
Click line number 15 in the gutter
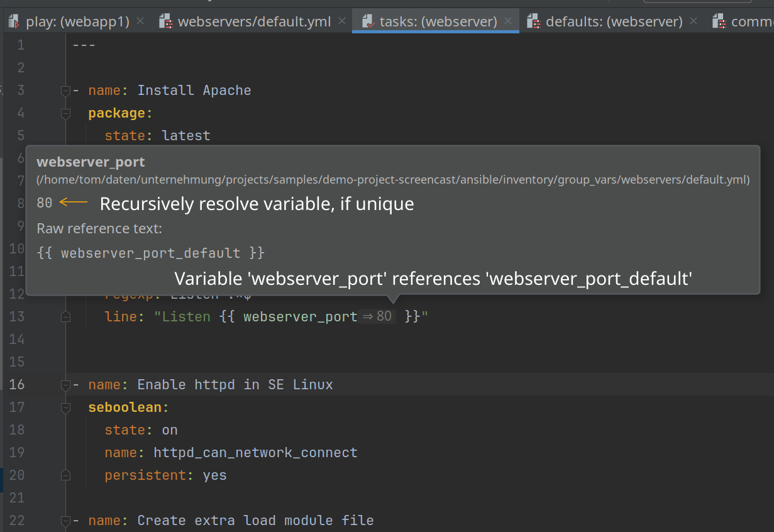coord(17,362)
